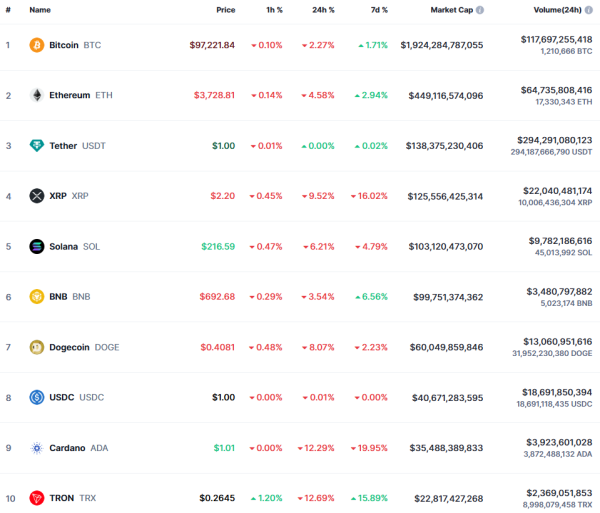Image resolution: width=600 pixels, height=513 pixels.
Task: Click the Dogecoin dog coin icon
Action: (37, 347)
